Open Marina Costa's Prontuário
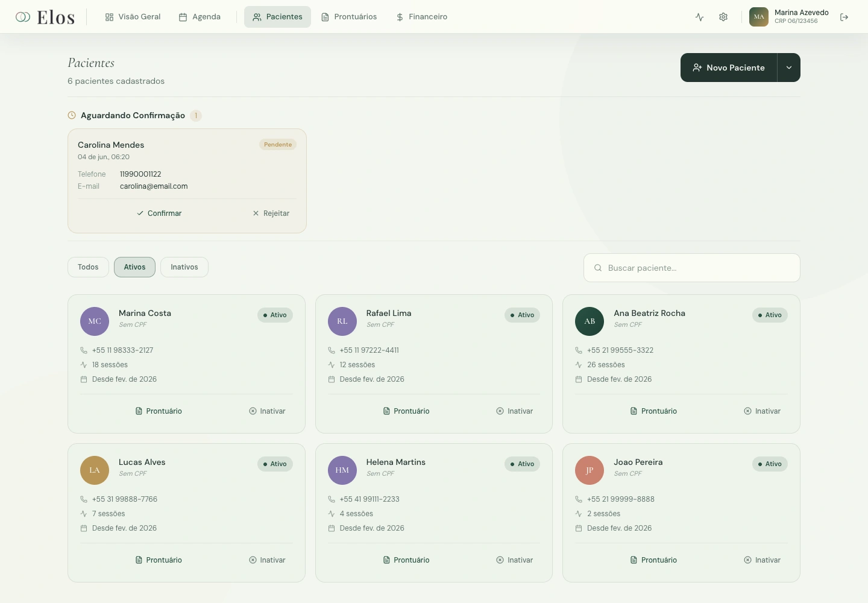 pos(159,411)
